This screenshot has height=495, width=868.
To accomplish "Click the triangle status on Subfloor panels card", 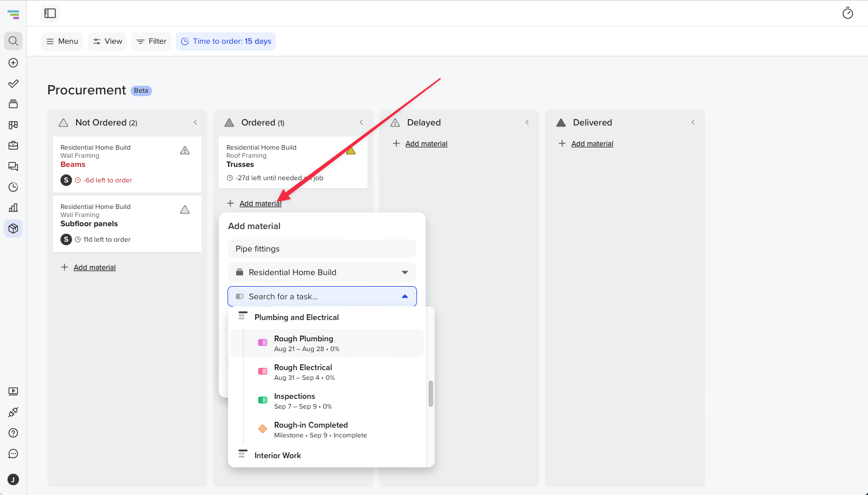I will click(185, 210).
